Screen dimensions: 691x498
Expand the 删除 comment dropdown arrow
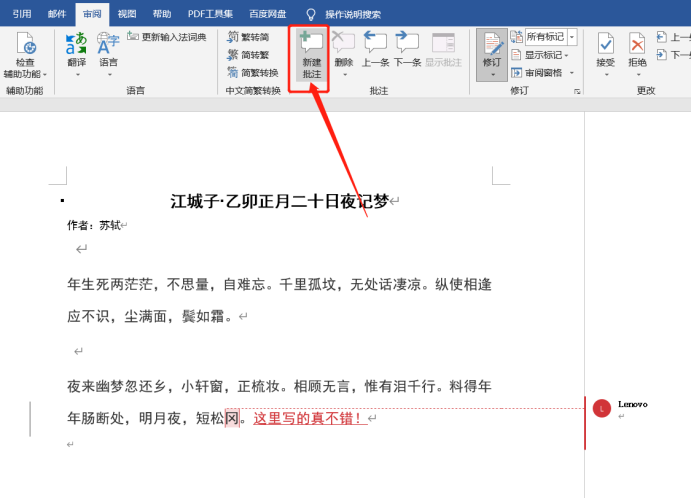point(345,74)
